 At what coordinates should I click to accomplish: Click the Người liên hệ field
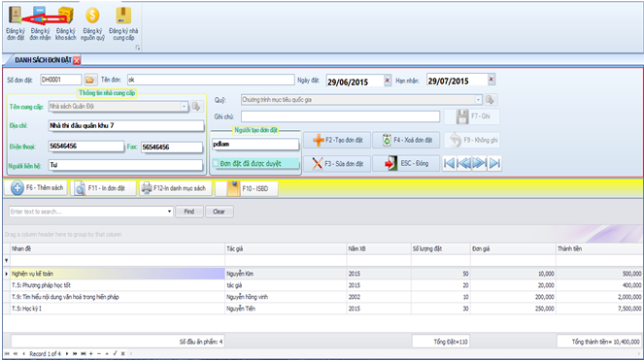point(125,165)
